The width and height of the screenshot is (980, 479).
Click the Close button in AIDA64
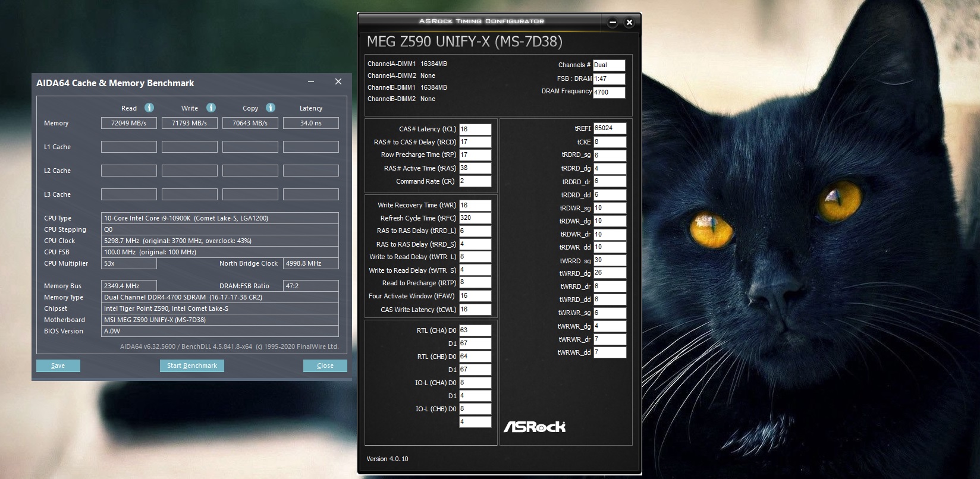point(325,365)
